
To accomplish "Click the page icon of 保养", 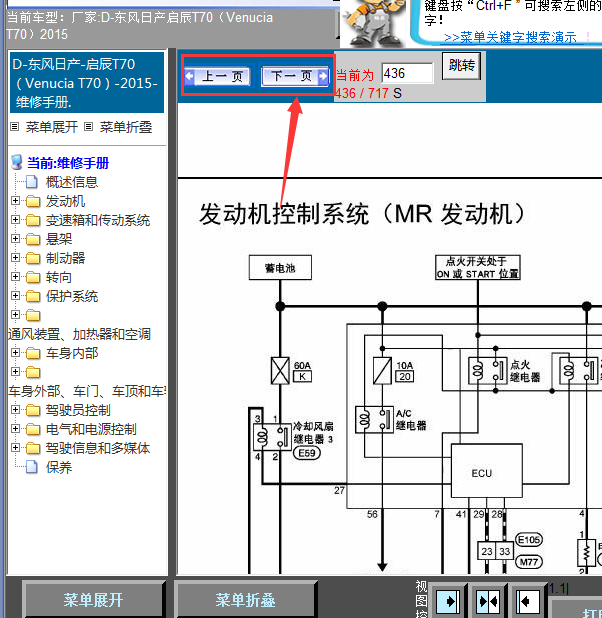I will pos(32,467).
